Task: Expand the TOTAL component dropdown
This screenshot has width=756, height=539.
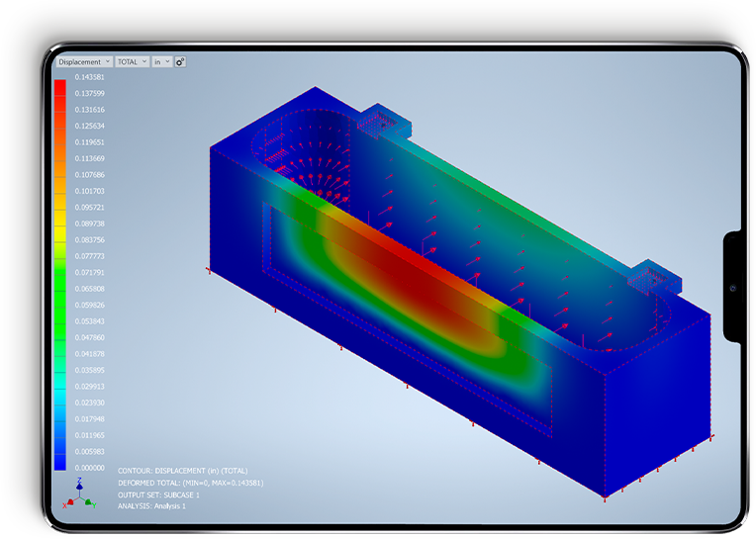Action: pos(132,61)
